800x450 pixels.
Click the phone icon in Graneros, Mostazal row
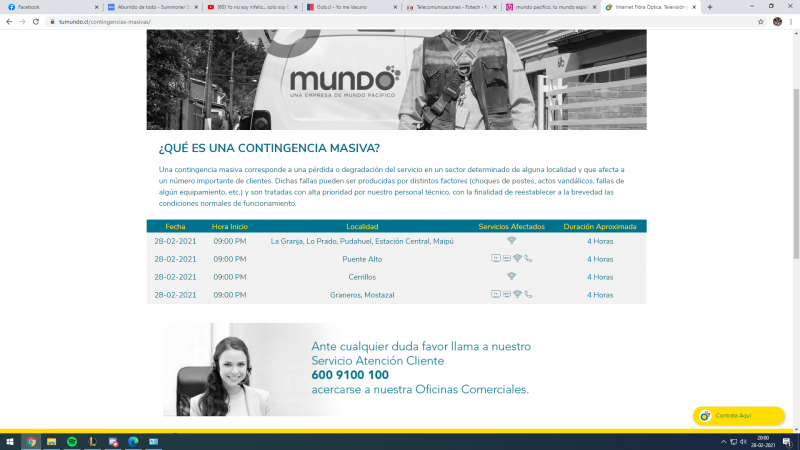[x=528, y=294]
